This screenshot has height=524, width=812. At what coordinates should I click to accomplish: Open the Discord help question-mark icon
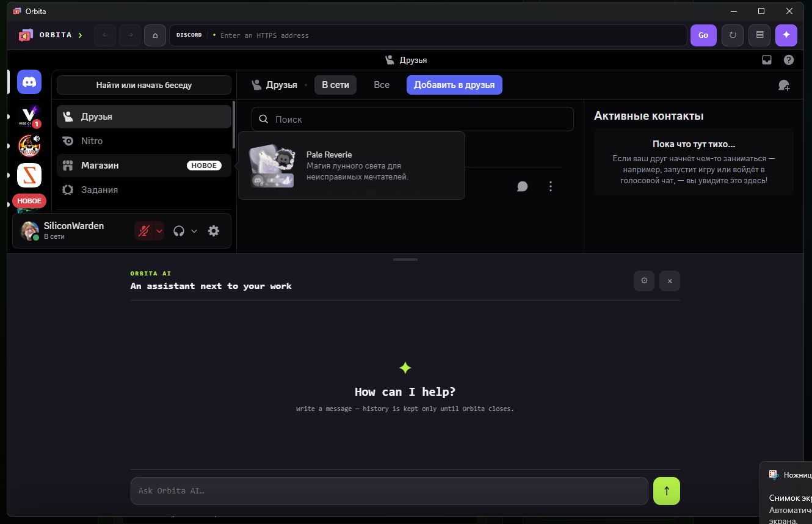789,60
